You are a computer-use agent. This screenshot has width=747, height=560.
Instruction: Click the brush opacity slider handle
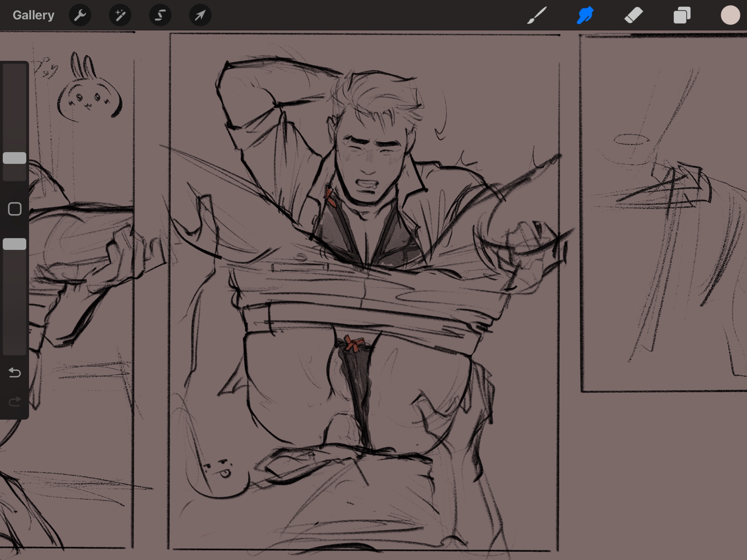15,244
